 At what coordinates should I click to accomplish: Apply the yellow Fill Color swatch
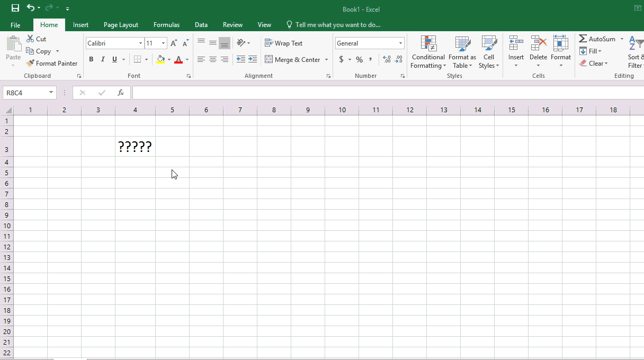(161, 59)
